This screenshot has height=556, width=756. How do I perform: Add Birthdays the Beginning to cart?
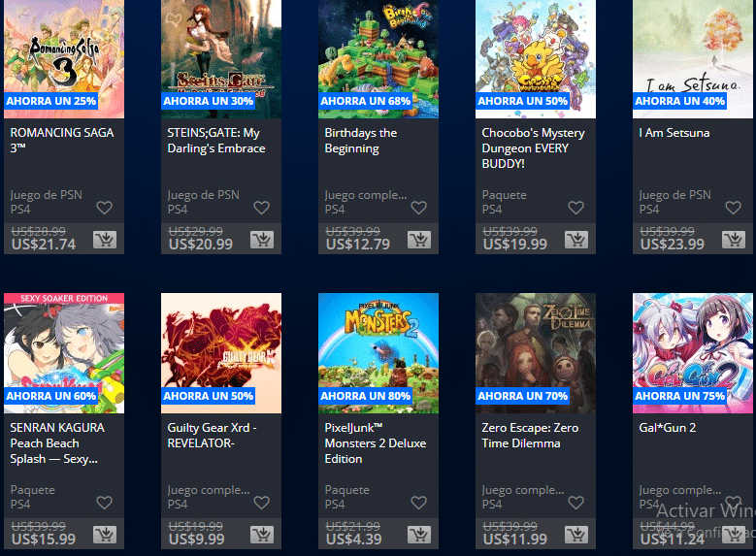419,239
